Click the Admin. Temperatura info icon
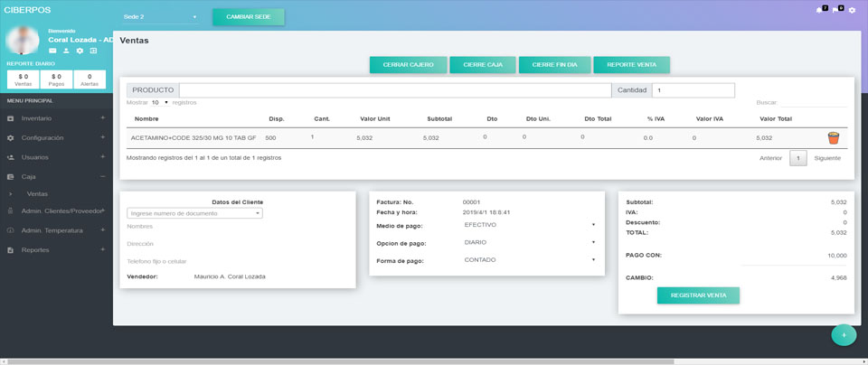The image size is (868, 365). pyautogui.click(x=10, y=230)
